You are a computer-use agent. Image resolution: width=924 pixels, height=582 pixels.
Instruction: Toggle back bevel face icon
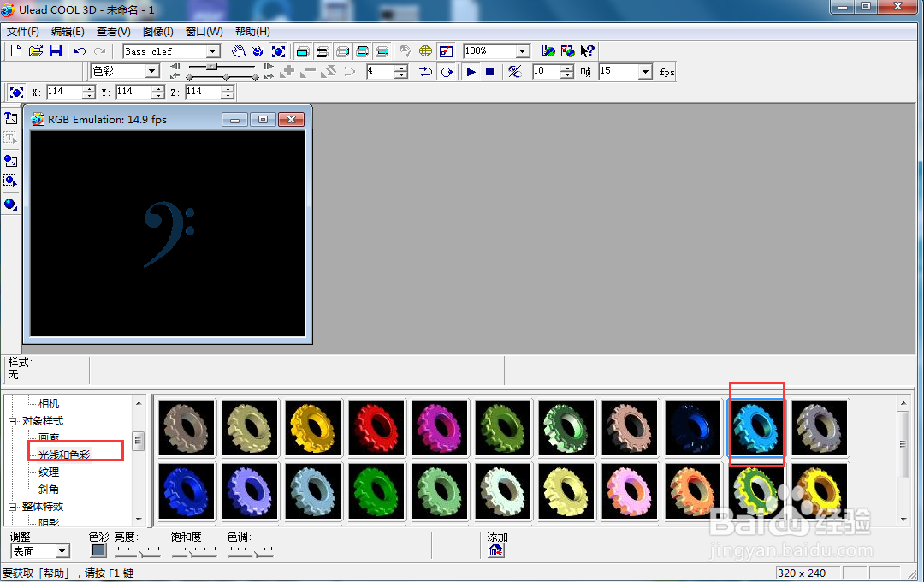click(363, 51)
